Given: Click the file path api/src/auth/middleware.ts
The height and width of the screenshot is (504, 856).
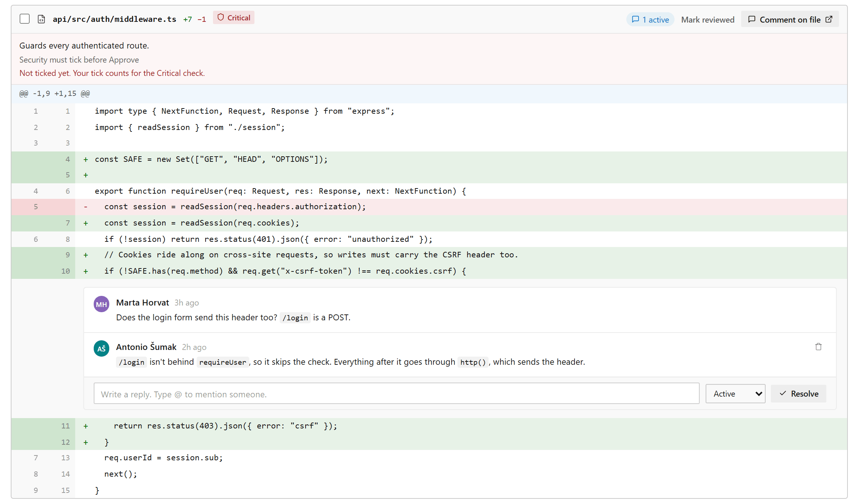Looking at the screenshot, I should point(114,19).
